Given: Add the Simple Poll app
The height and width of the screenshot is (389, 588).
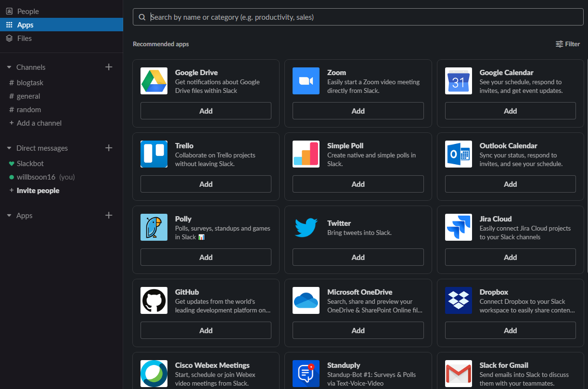Looking at the screenshot, I should coord(358,184).
